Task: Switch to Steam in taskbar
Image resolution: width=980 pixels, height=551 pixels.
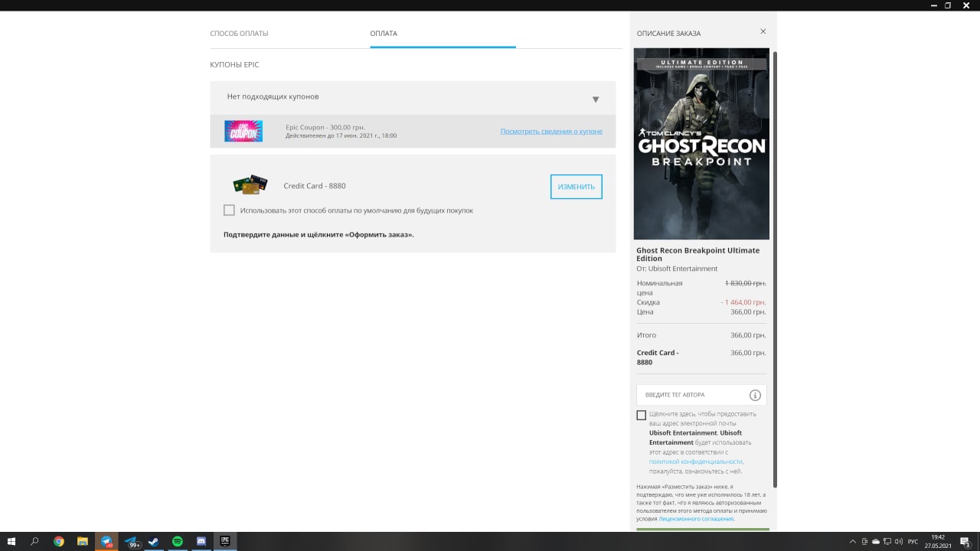Action: pos(154,541)
